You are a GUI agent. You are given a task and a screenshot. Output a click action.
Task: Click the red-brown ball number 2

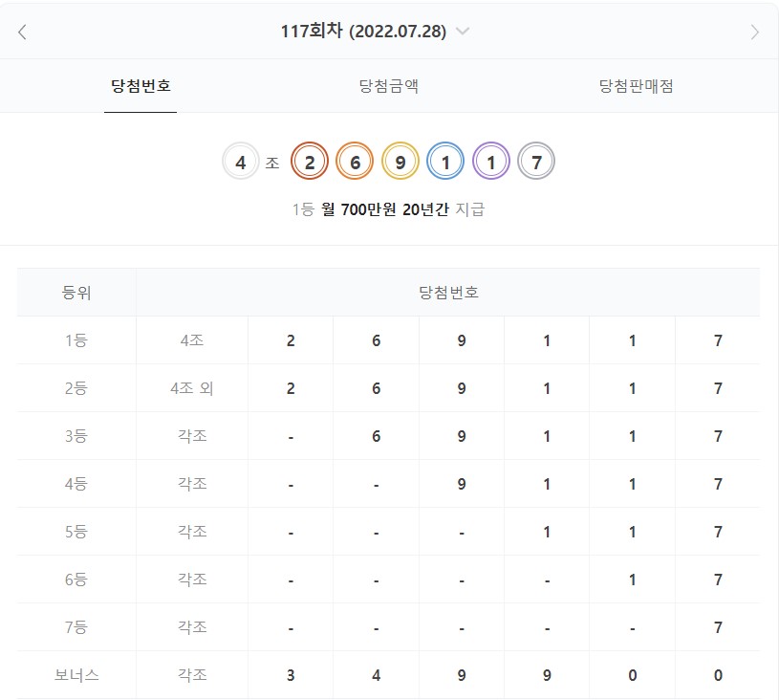[x=310, y=161]
